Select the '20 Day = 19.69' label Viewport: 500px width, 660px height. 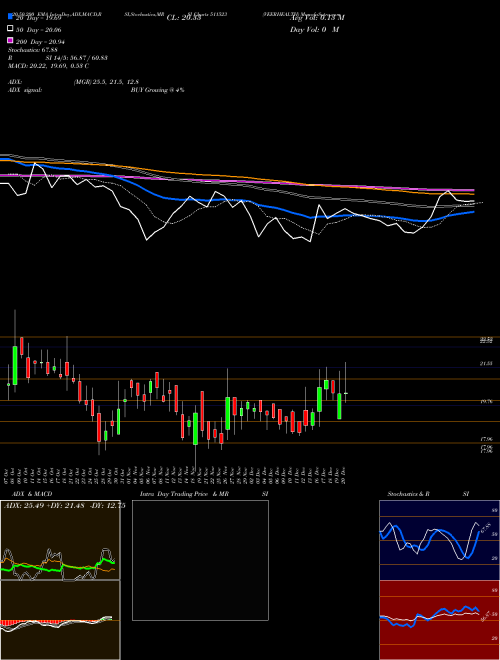click(39, 18)
